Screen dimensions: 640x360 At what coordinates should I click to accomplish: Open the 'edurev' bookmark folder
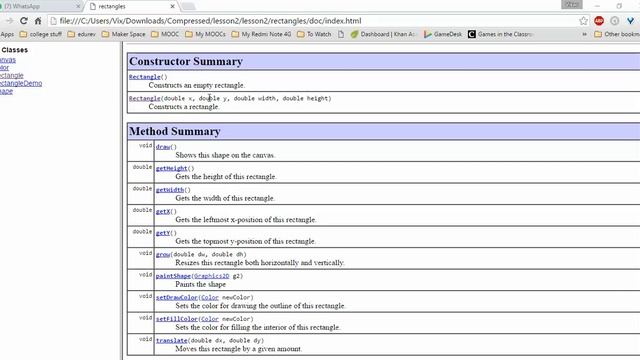(82, 34)
